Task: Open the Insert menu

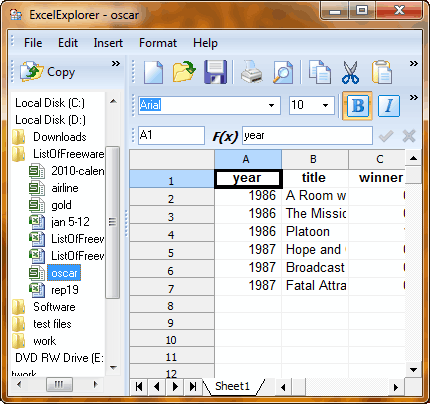Action: tap(108, 43)
